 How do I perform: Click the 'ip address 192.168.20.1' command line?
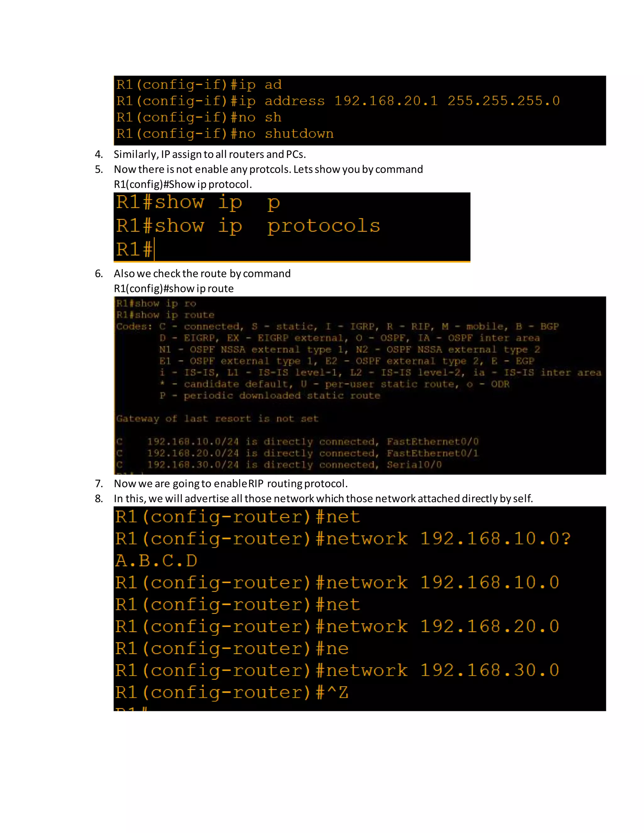click(338, 101)
